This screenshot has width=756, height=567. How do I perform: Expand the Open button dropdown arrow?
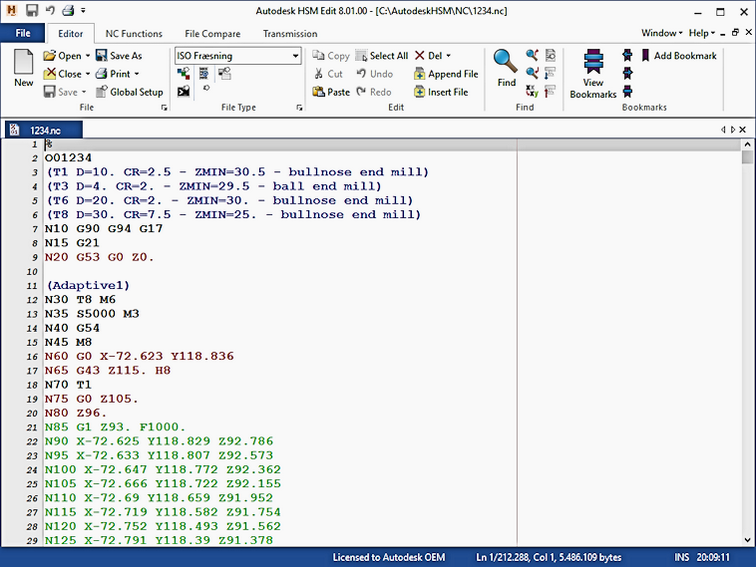tap(88, 56)
